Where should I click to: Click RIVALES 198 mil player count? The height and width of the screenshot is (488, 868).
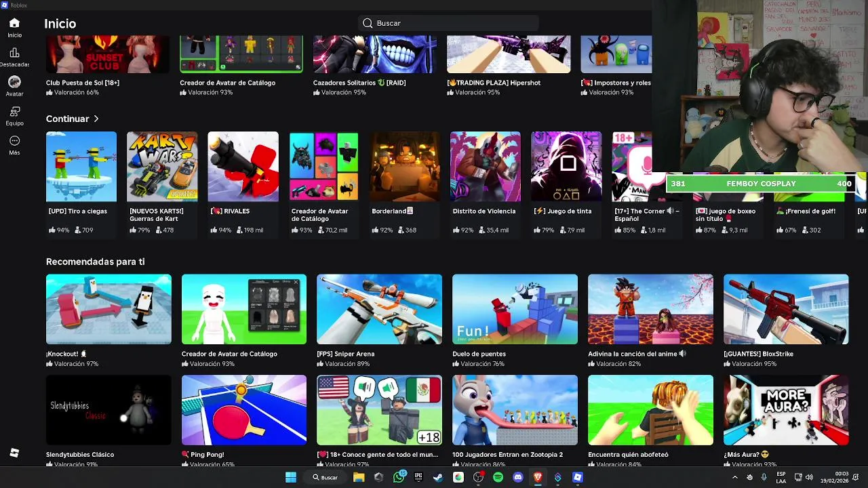click(x=250, y=230)
